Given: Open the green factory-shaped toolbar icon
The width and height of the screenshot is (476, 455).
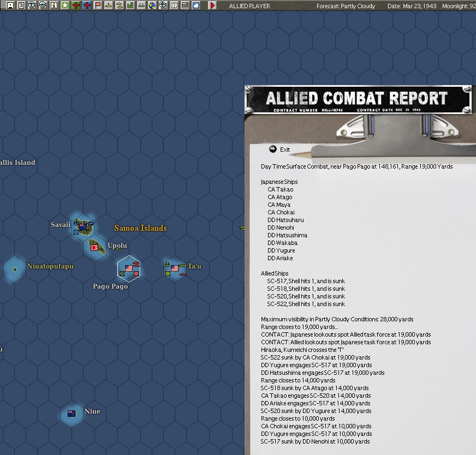Looking at the screenshot, I should pyautogui.click(x=130, y=5).
